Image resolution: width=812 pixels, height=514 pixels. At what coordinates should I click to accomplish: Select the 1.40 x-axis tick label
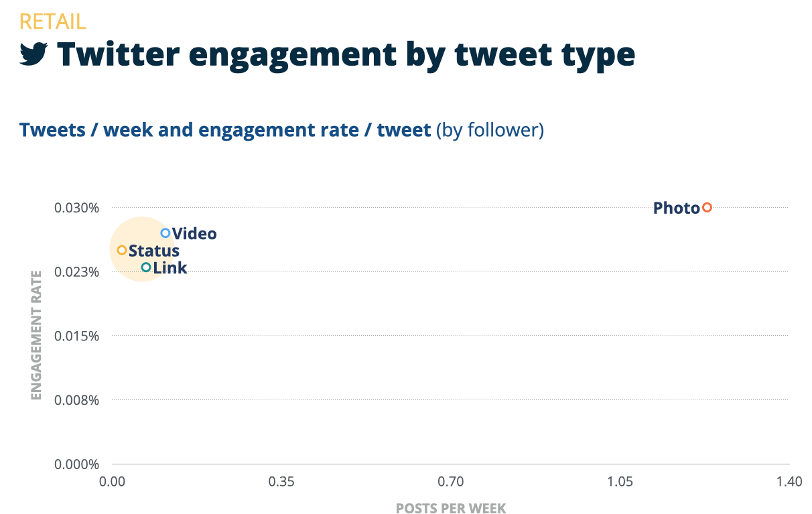pos(789,481)
